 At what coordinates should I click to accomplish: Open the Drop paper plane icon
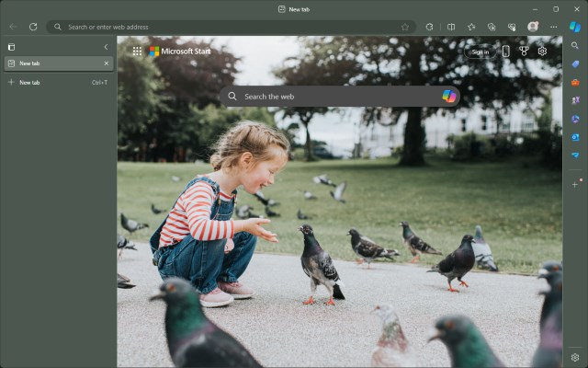[575, 155]
